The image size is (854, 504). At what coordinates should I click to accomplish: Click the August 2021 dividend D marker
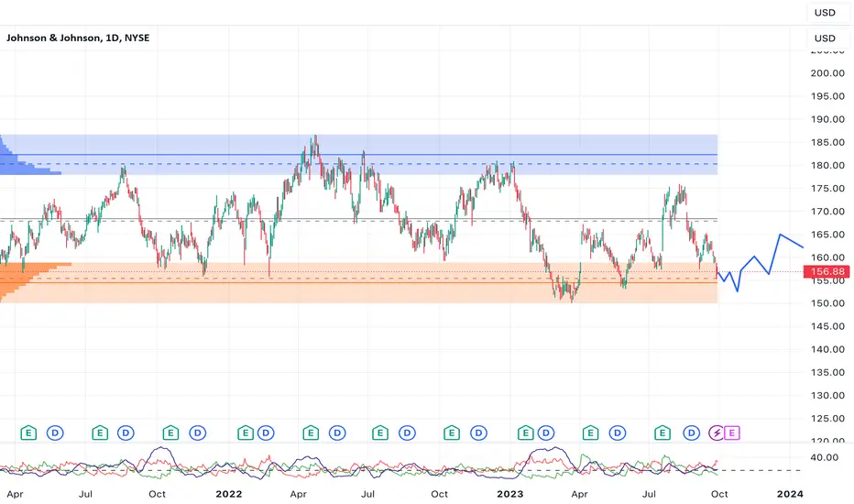pyautogui.click(x=126, y=433)
